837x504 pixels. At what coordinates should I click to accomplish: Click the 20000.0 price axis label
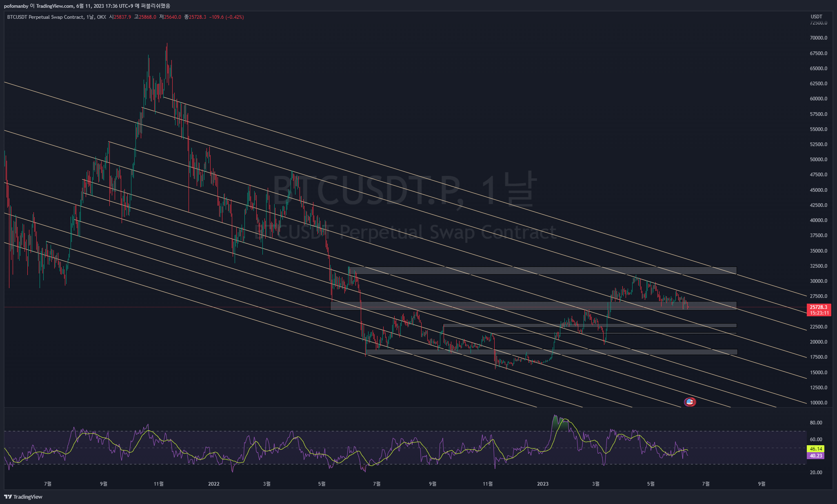point(819,342)
